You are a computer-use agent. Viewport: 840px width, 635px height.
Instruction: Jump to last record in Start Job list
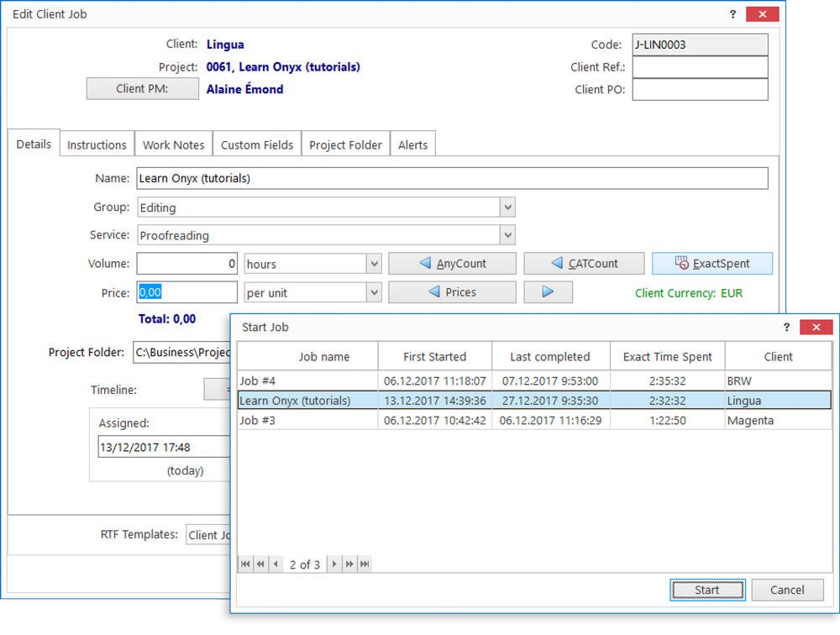365,564
